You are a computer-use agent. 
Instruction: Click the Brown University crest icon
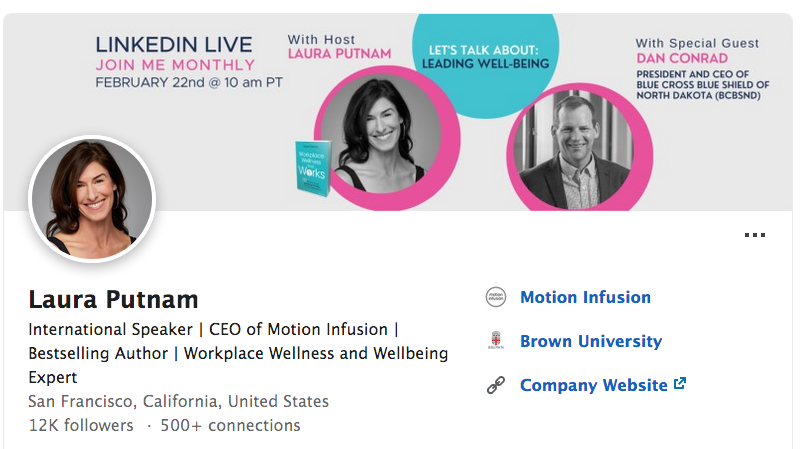pyautogui.click(x=495, y=341)
